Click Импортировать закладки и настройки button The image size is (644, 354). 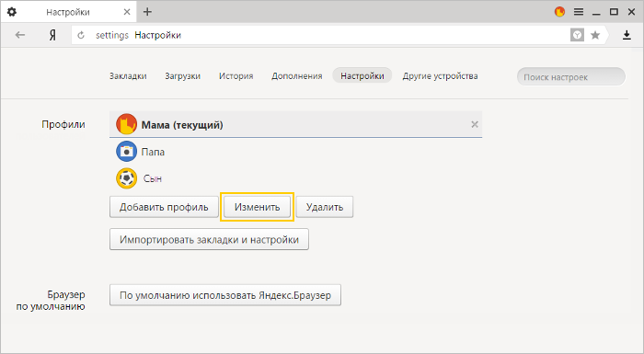pyautogui.click(x=209, y=239)
